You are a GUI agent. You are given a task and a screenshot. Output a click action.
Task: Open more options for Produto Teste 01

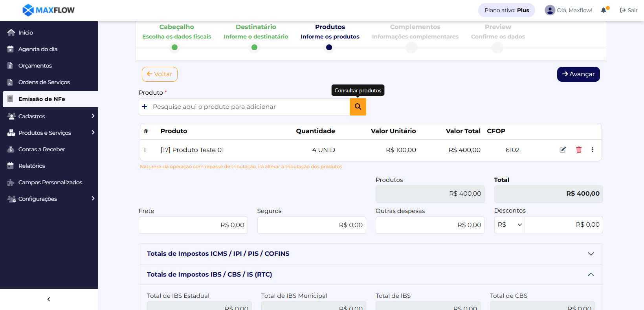[x=593, y=150]
